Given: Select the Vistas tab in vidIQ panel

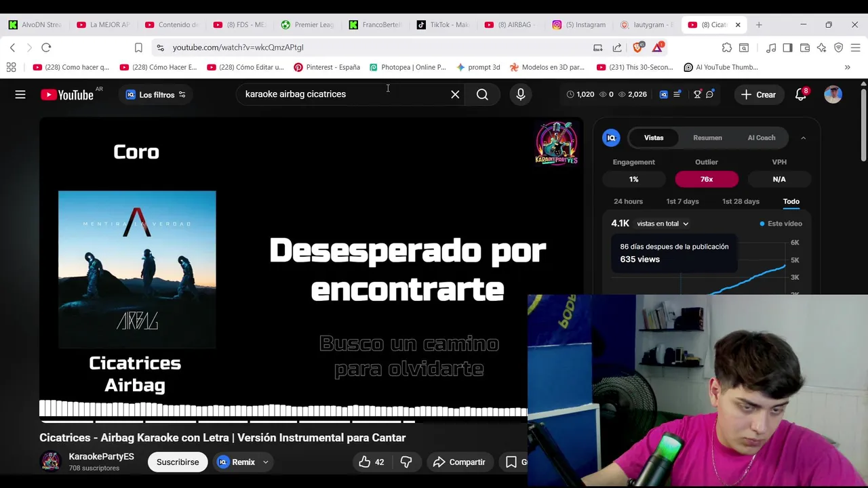Looking at the screenshot, I should click(654, 138).
